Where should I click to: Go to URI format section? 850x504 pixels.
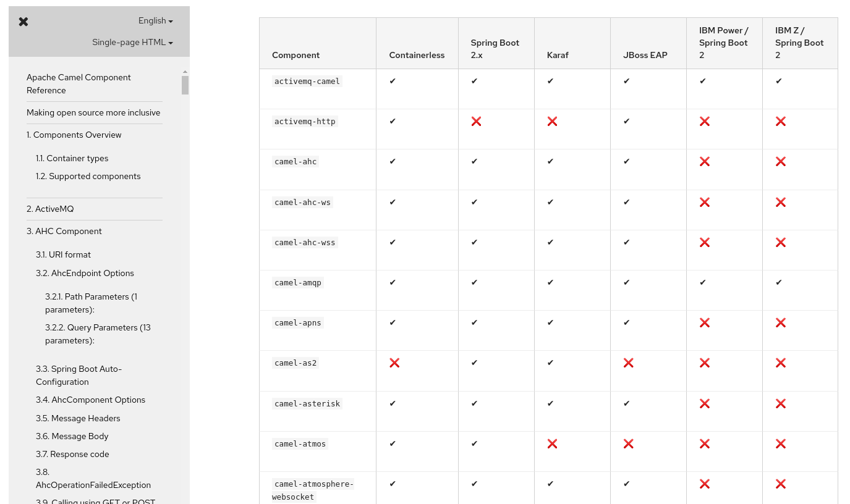[63, 255]
